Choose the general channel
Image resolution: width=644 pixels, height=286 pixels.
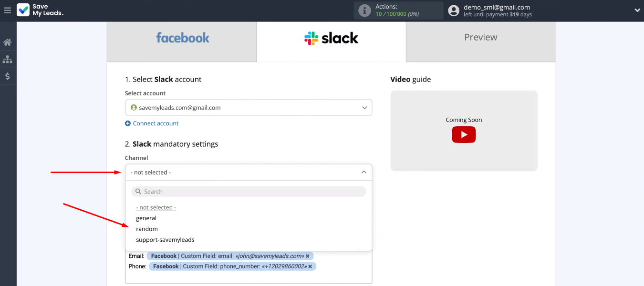click(146, 218)
